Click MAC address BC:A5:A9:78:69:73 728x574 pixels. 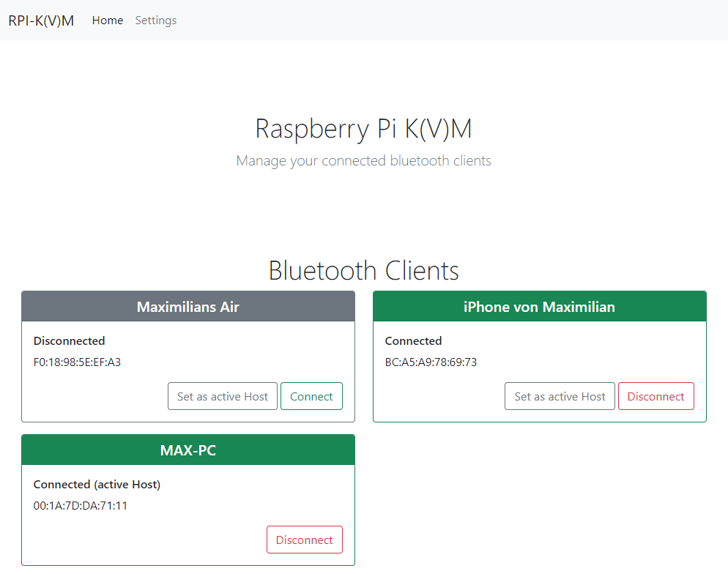pyautogui.click(x=431, y=362)
